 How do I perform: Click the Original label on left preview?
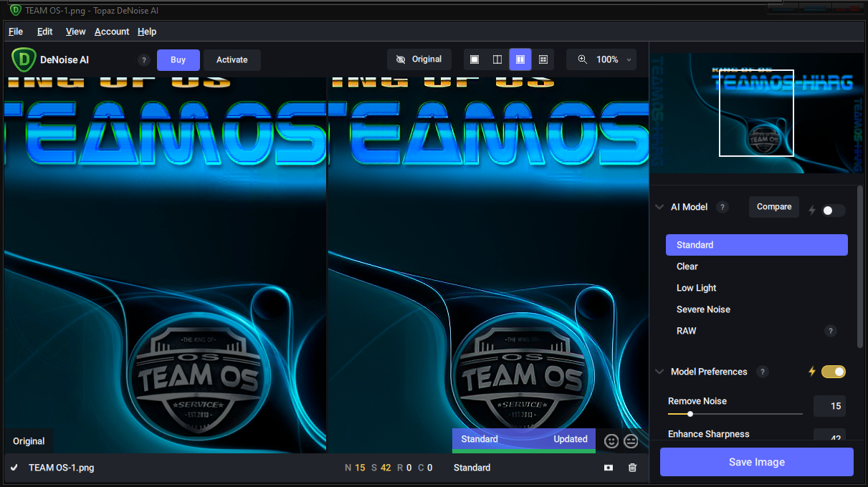[x=29, y=441]
